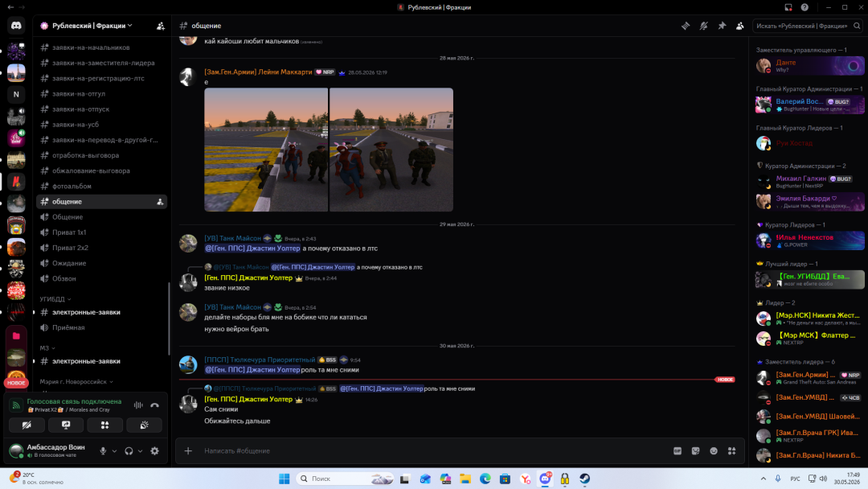Viewport: 868px width, 489px height.
Task: Open headphone output options chevron
Action: 140,450
